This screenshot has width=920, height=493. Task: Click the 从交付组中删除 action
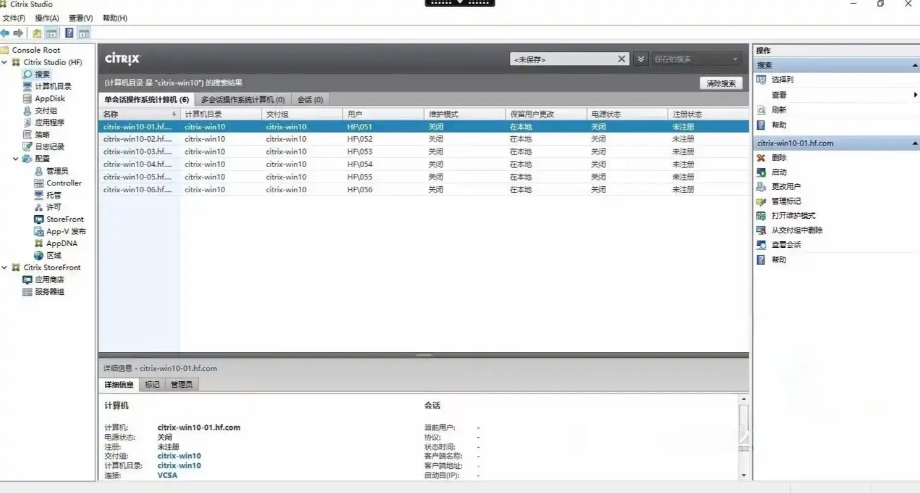point(797,230)
